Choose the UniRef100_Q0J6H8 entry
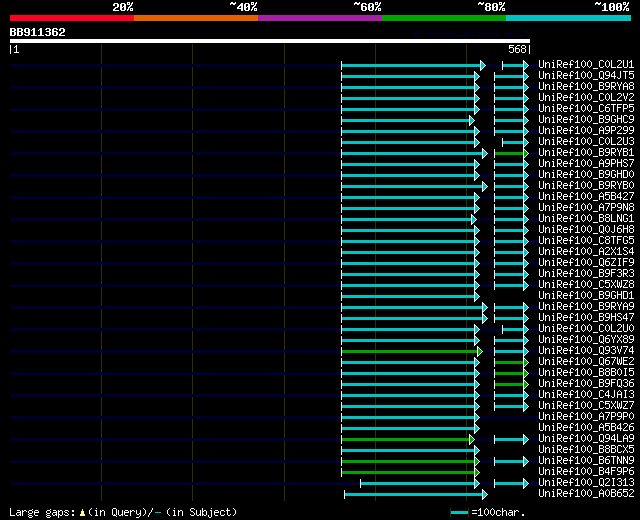 click(x=586, y=230)
